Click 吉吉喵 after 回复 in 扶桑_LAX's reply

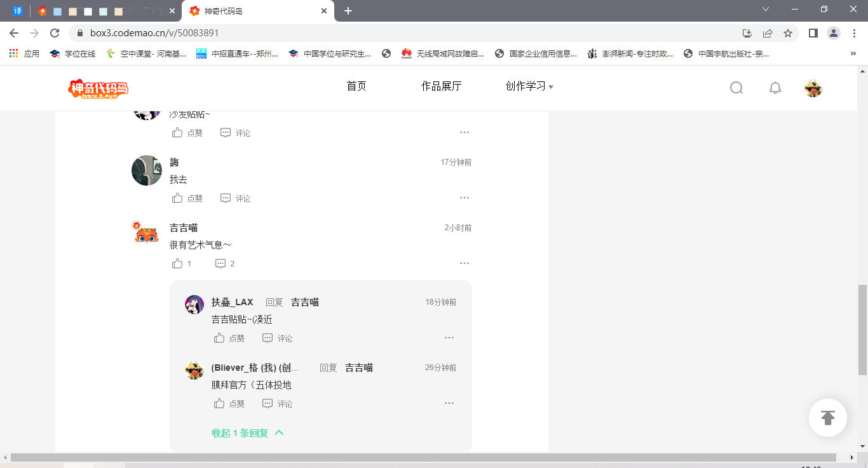click(x=305, y=303)
